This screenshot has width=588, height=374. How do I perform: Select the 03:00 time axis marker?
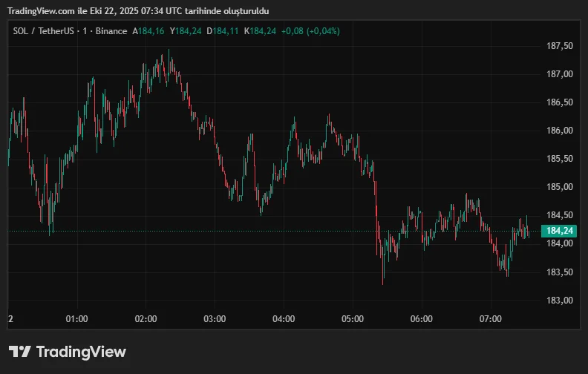tap(215, 319)
